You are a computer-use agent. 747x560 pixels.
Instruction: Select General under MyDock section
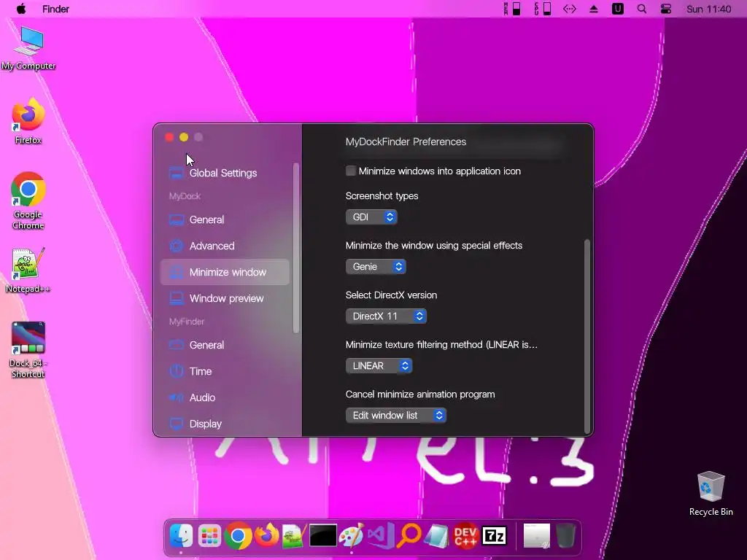click(x=225, y=219)
